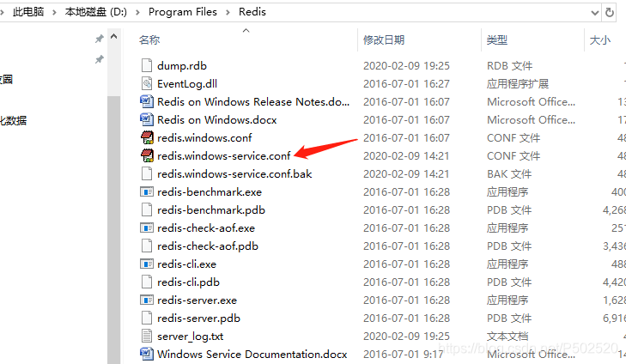
Task: Click the redis.windows-service.conf file icon
Action: click(x=148, y=155)
